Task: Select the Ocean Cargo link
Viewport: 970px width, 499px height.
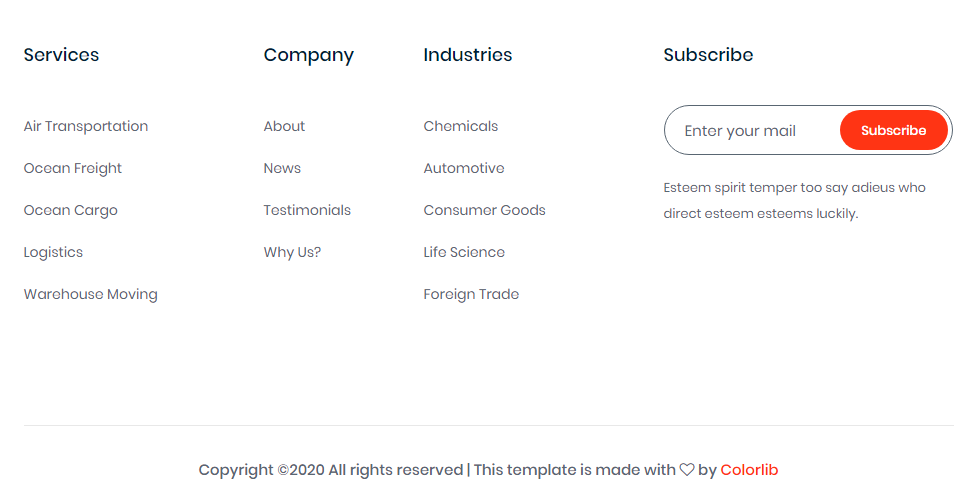Action: (x=71, y=210)
